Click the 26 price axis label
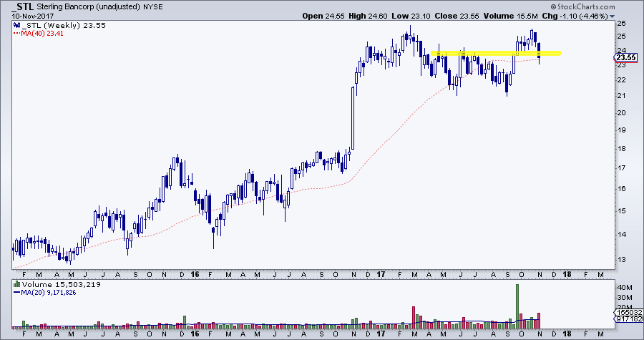The image size is (644, 340). click(x=621, y=24)
